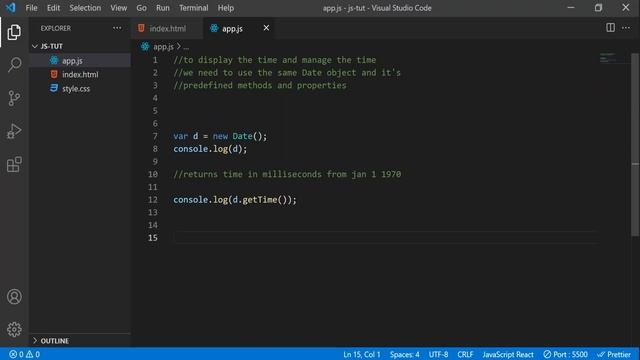Open Explorer views and more actions ellipsis

tap(117, 28)
